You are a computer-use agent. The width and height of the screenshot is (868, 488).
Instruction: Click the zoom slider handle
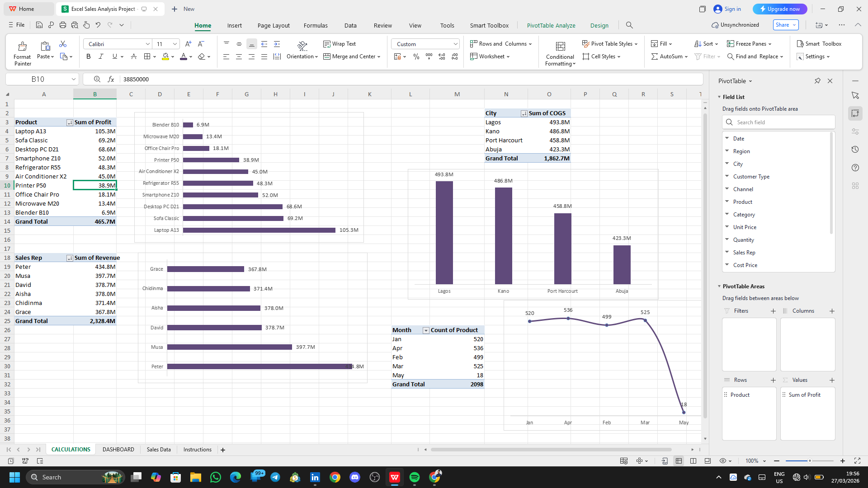tap(810, 461)
